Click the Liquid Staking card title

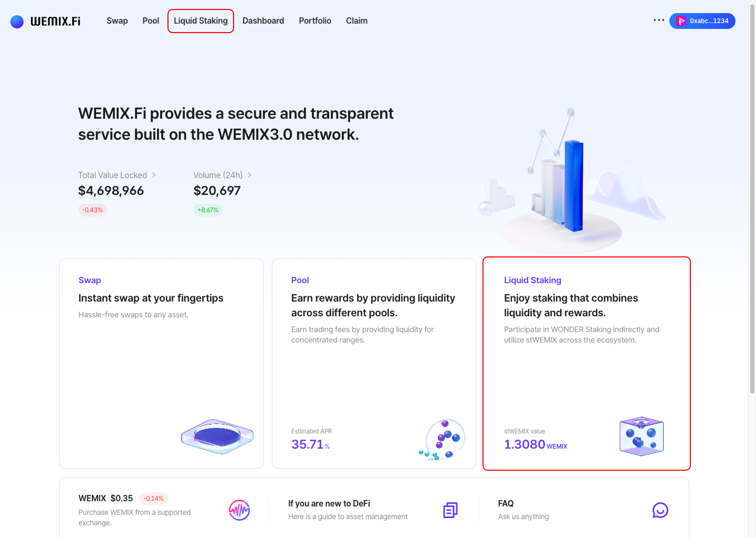tap(532, 280)
